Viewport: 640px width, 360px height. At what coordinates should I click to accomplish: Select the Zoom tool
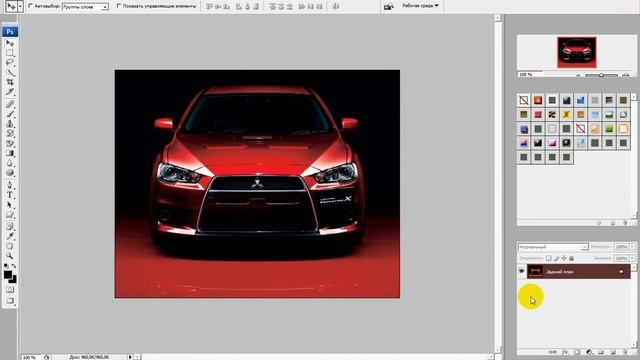pos(10,256)
